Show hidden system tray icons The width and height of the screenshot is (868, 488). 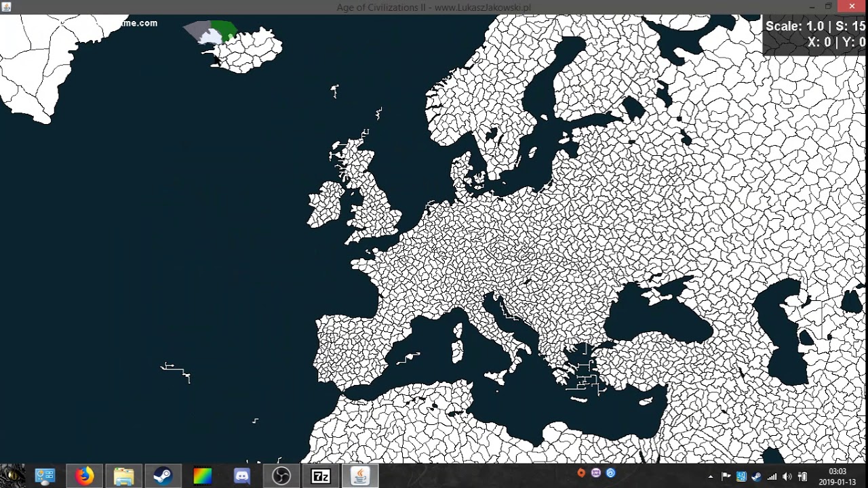click(x=710, y=476)
